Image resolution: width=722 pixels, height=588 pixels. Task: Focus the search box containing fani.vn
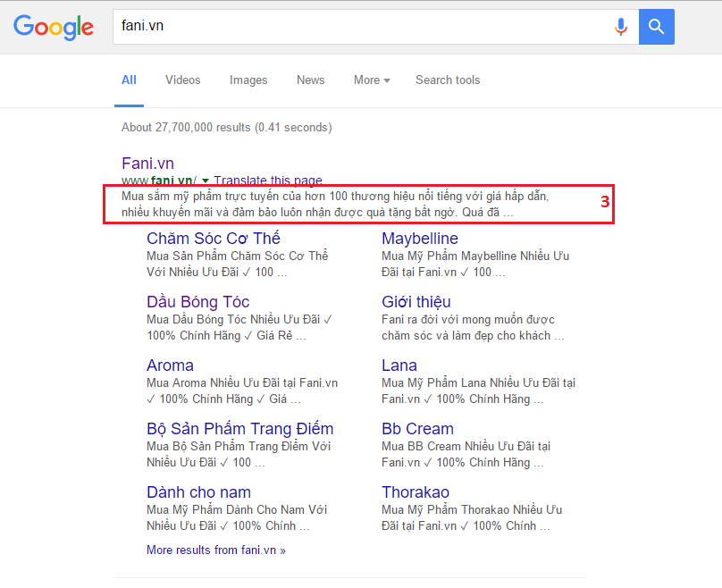tap(375, 27)
